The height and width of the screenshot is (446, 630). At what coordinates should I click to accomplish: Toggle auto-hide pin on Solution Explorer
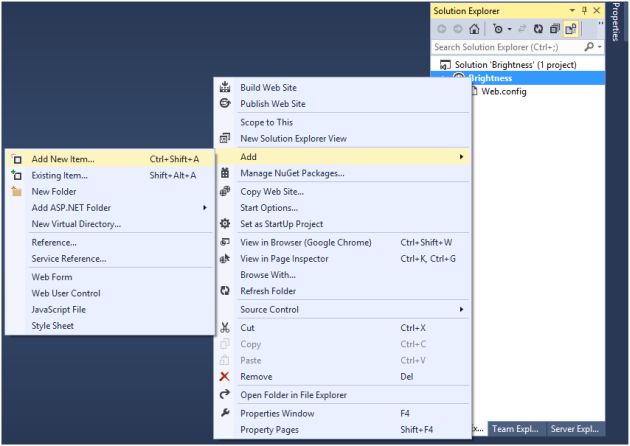pyautogui.click(x=585, y=10)
